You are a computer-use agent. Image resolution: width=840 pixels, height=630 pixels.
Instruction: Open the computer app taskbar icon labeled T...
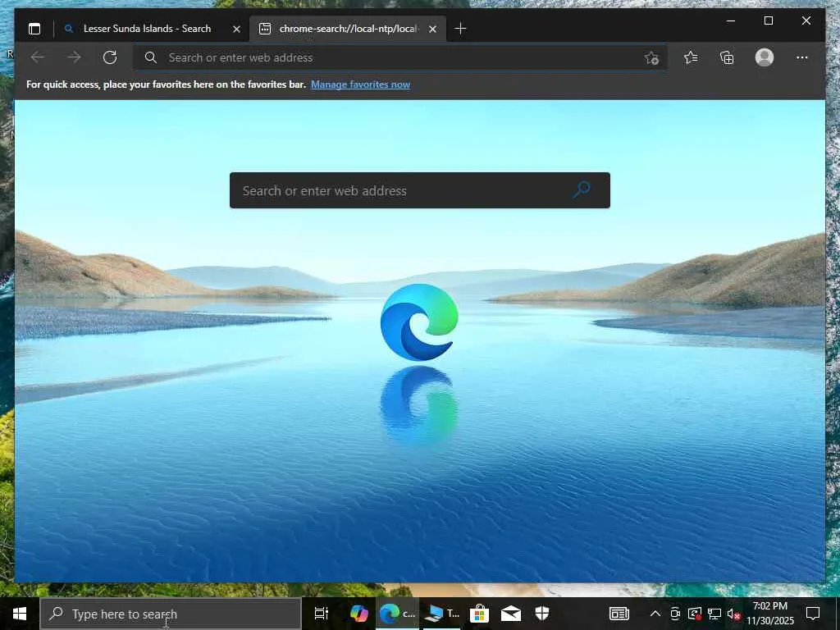pos(442,614)
